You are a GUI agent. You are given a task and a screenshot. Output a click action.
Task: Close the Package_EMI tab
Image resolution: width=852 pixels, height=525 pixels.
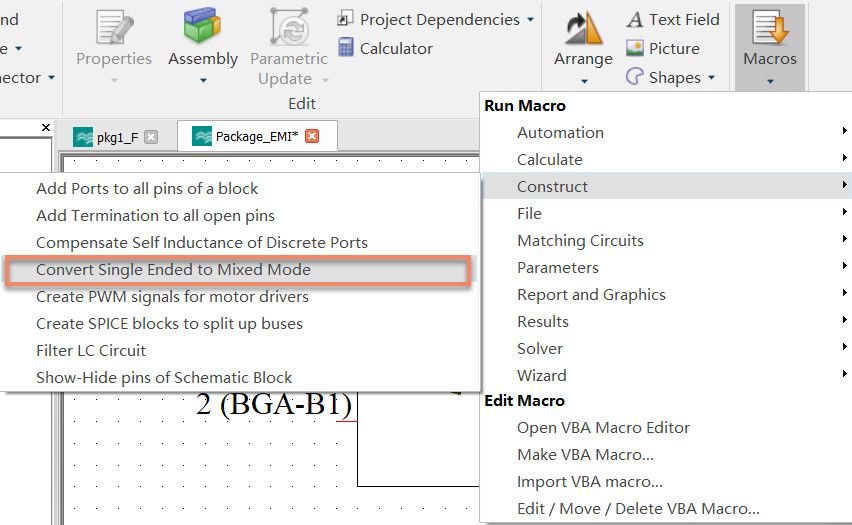[x=312, y=136]
